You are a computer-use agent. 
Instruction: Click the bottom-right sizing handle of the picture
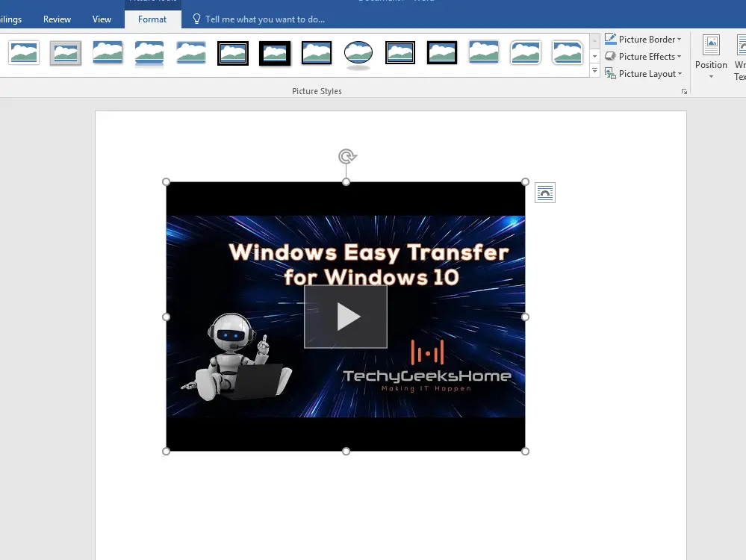pos(525,451)
